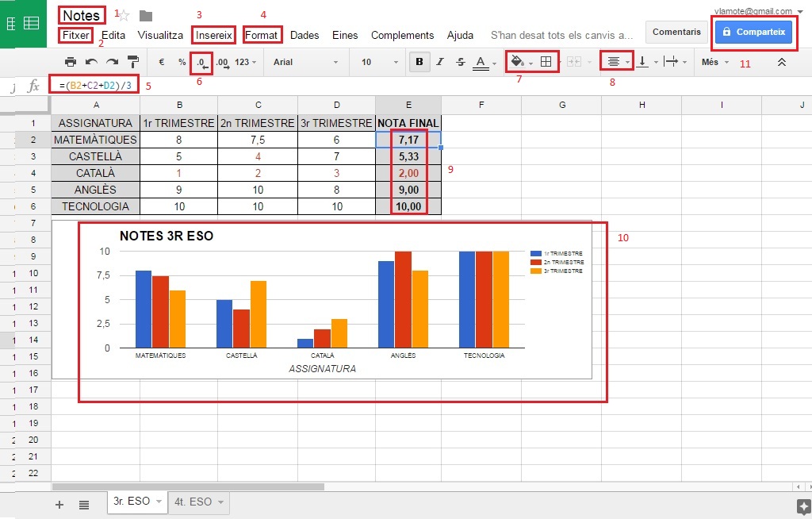
Task: Open the text color picker
Action: (x=484, y=62)
